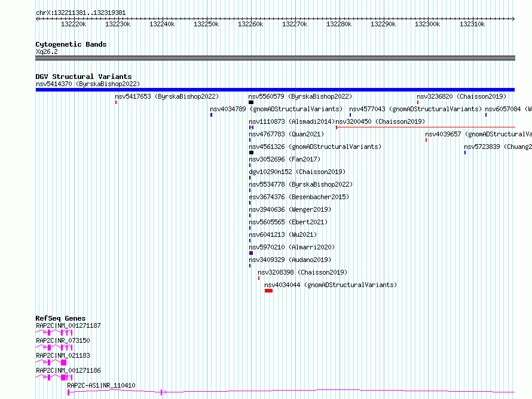Click the black nsv5560579 variant block

251,102
